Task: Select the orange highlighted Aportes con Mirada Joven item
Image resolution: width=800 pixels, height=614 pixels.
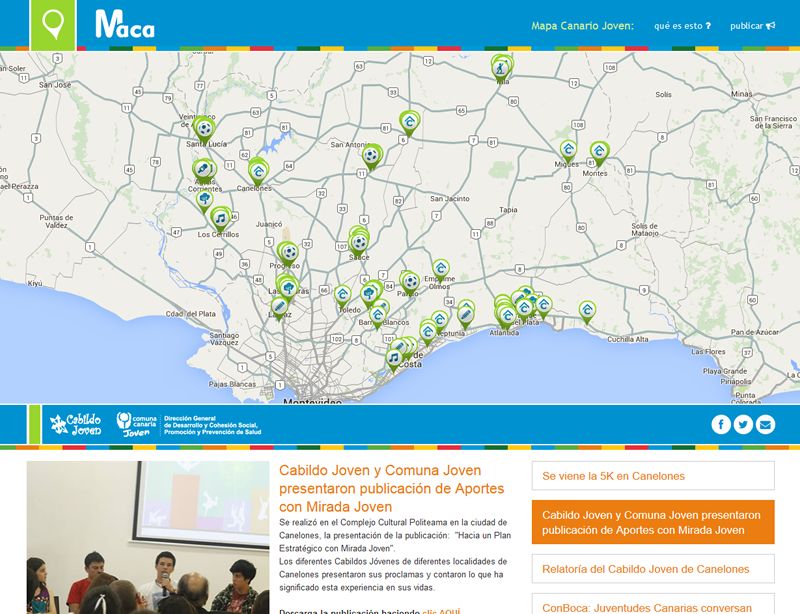Action: click(653, 522)
